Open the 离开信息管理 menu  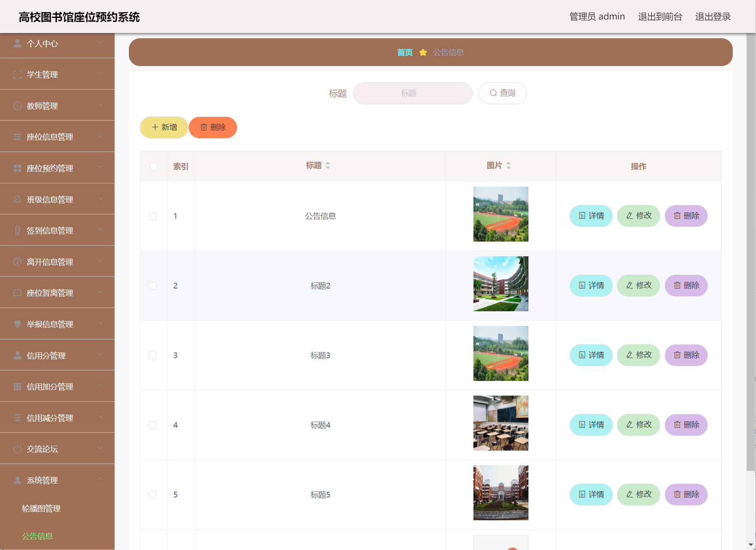coord(57,262)
